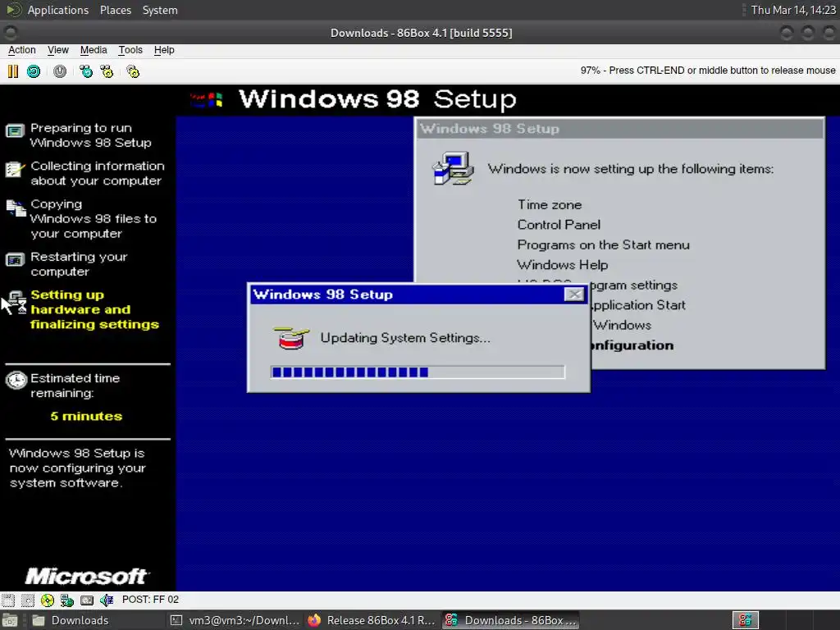
Task: Switch to Downloads - 86Box taskbar entry
Action: click(x=510, y=620)
